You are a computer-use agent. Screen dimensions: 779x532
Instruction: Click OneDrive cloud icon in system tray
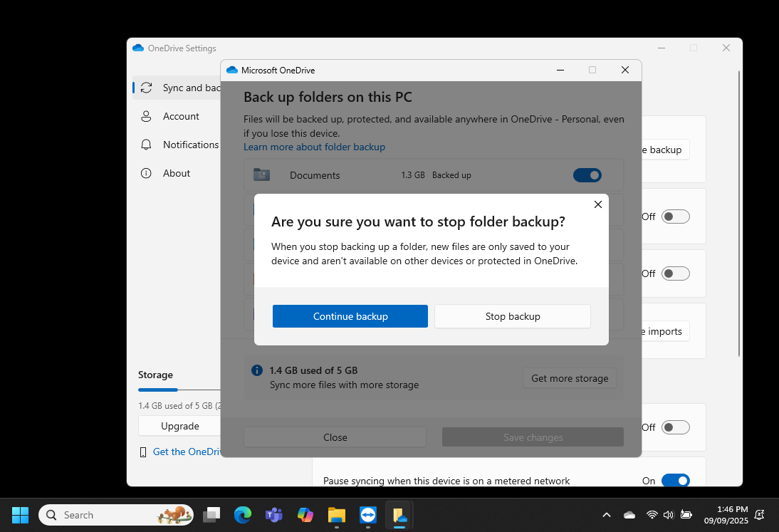point(629,515)
